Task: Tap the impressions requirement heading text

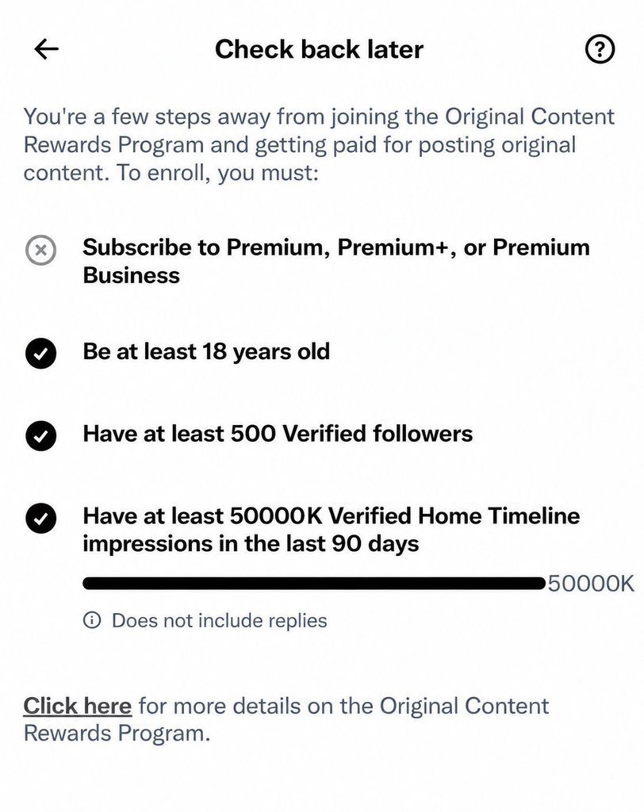Action: pos(331,530)
